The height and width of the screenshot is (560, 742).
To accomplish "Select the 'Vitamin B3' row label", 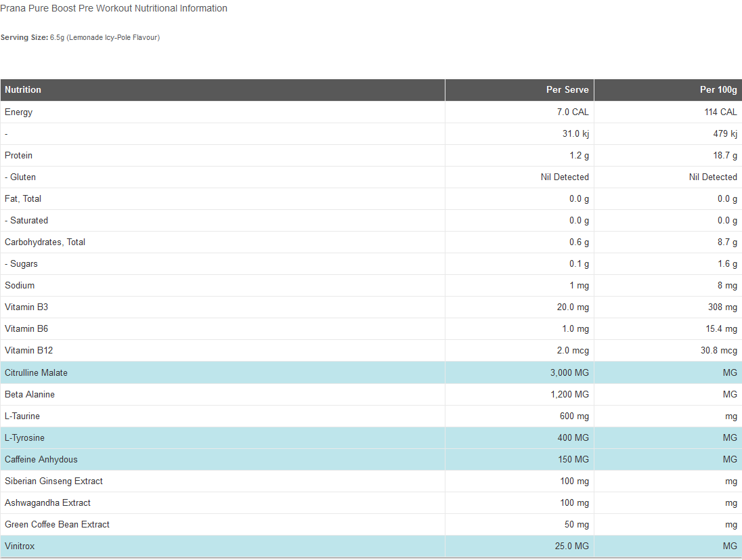I will (x=26, y=307).
